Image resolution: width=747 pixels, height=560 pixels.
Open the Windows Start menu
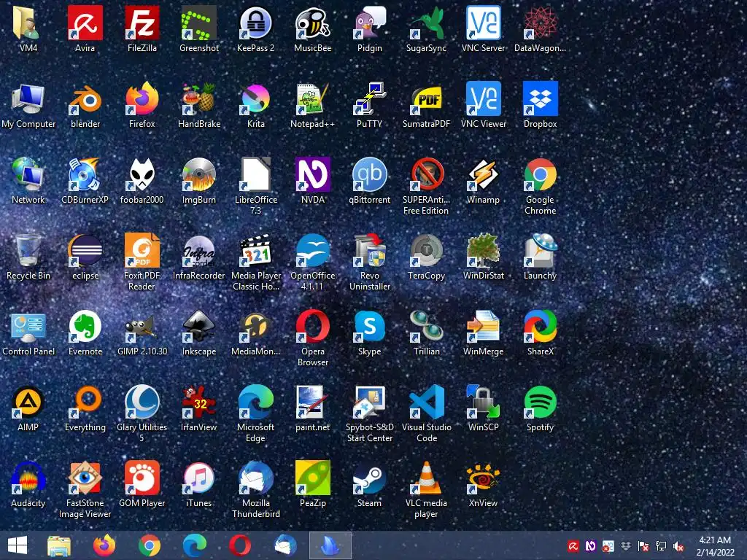point(18,545)
